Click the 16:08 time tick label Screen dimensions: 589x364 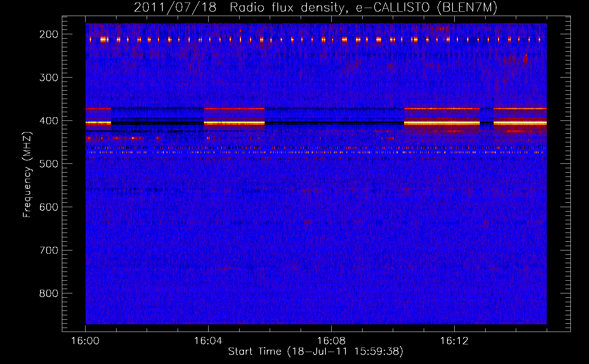[x=331, y=341]
